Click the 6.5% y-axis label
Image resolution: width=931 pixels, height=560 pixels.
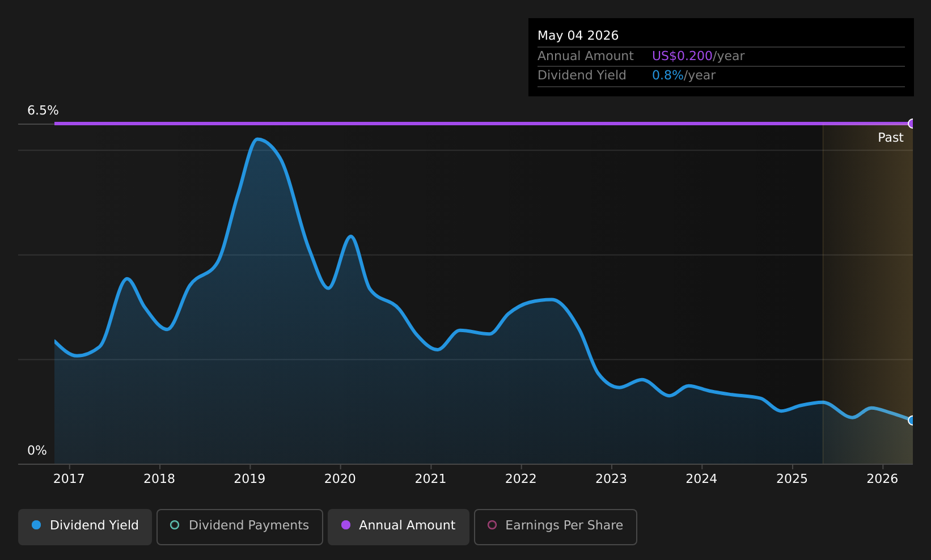pyautogui.click(x=43, y=111)
